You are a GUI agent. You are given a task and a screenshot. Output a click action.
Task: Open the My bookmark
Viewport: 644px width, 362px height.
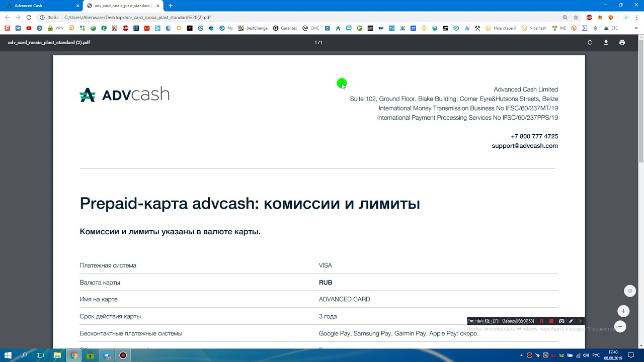pos(226,28)
